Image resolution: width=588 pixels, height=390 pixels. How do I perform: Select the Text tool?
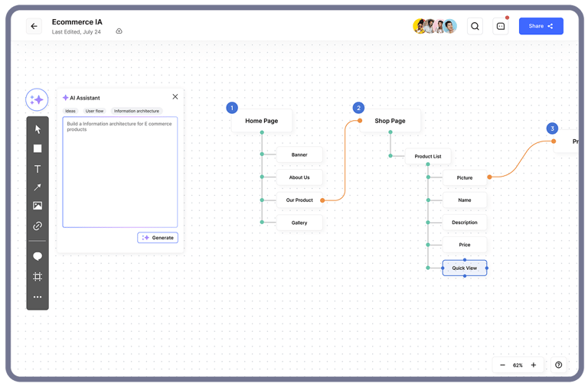(x=38, y=169)
